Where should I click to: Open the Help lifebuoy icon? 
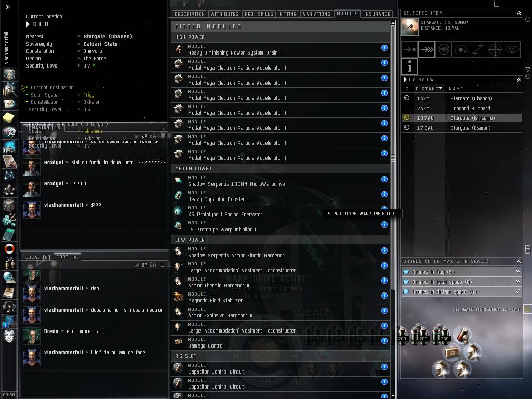tap(9, 249)
